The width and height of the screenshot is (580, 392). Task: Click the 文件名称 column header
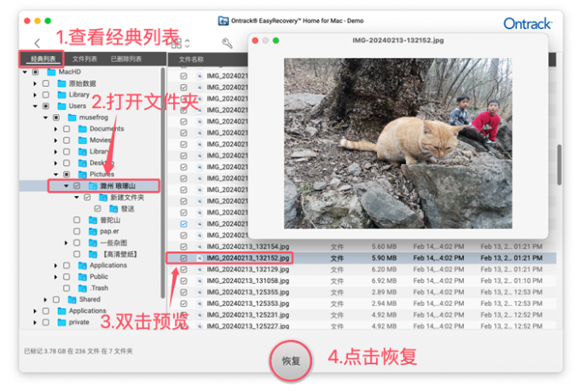click(x=191, y=60)
